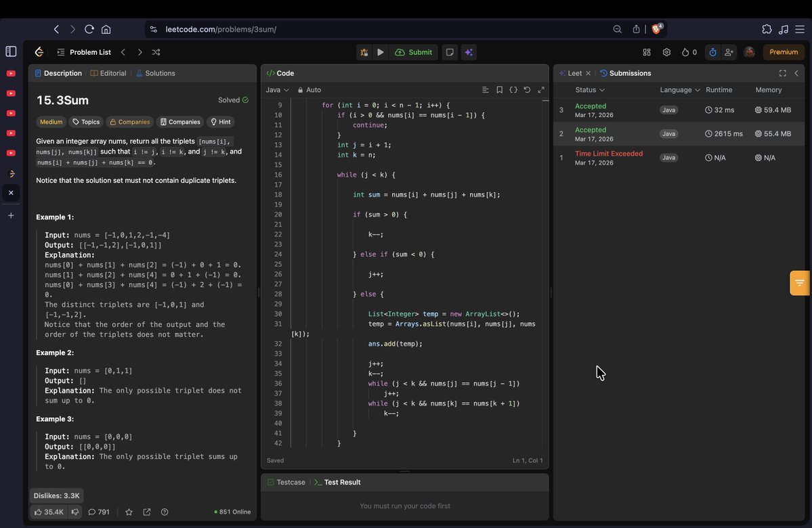The height and width of the screenshot is (528, 812).
Task: Click the Premium button
Action: coord(784,52)
